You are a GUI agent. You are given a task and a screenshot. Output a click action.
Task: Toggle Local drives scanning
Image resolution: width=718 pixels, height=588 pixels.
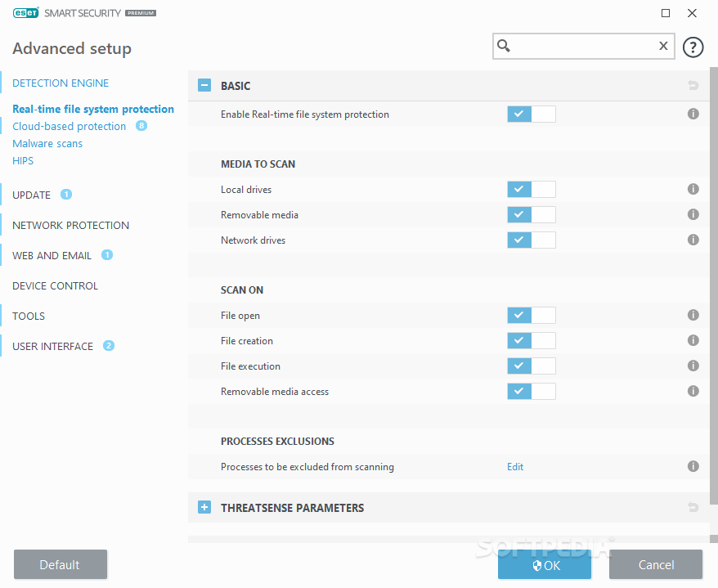[532, 189]
